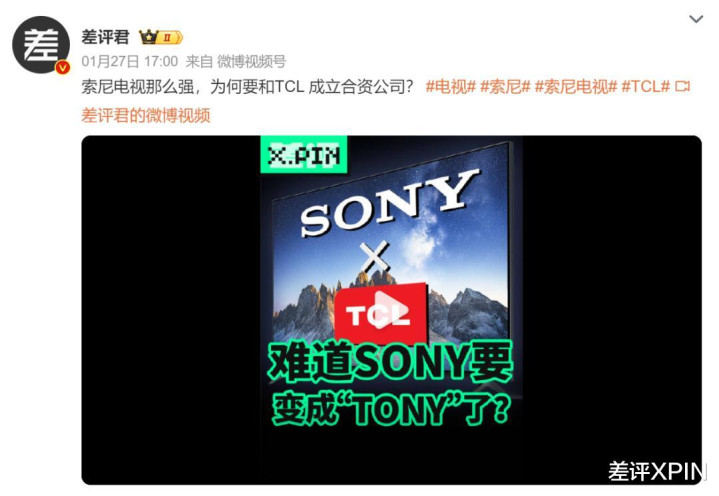719x496 pixels.
Task: Open the #索尼电视# hashtag topic
Action: tap(576, 86)
